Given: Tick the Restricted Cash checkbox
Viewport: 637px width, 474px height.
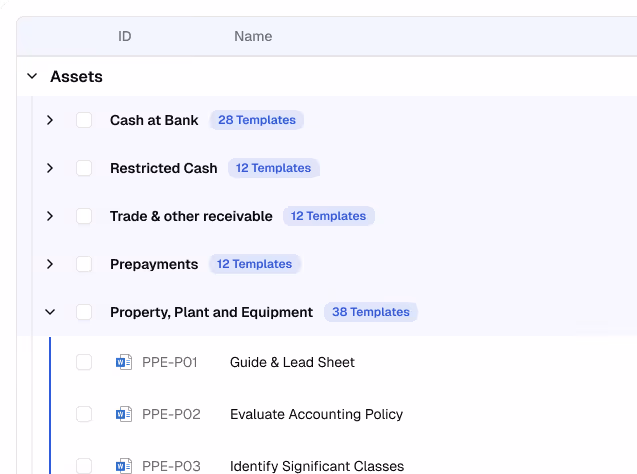Looking at the screenshot, I should click(x=84, y=168).
